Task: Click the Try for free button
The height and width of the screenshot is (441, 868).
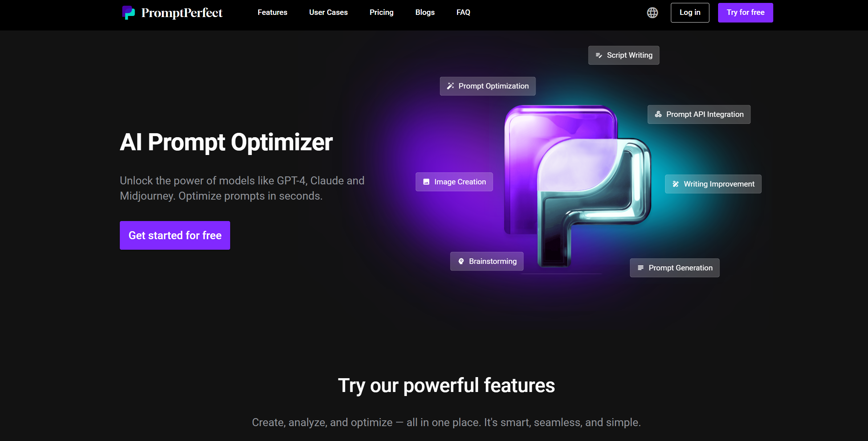Action: (x=746, y=13)
